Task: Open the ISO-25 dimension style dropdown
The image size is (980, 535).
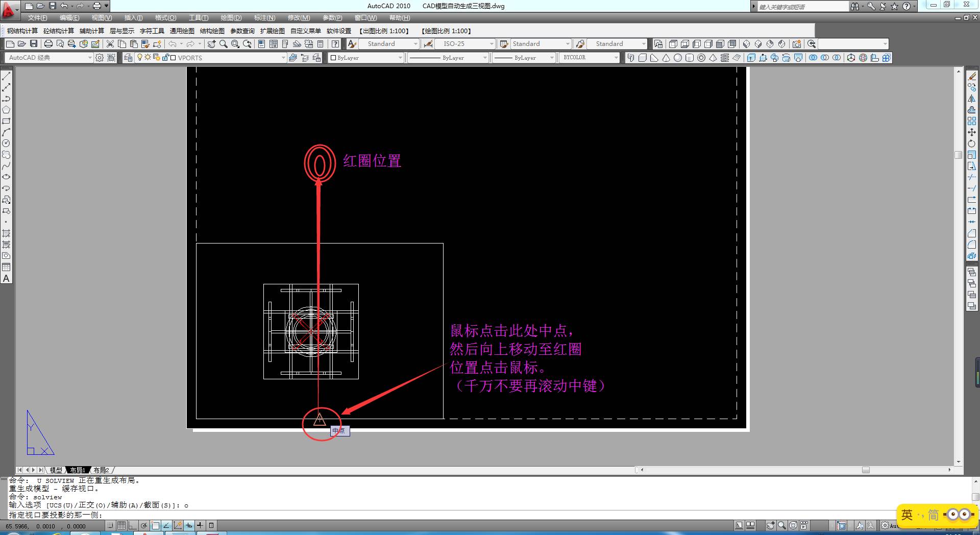Action: [464, 44]
